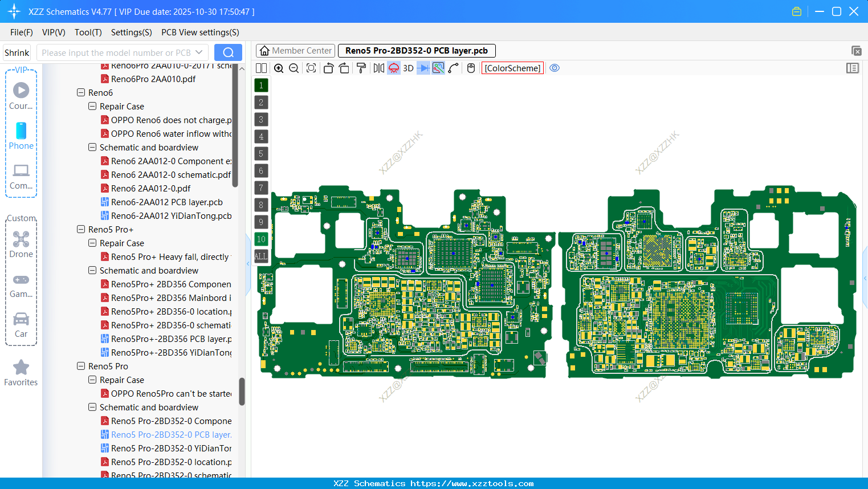Open the Tool(T) menu
This screenshot has width=868, height=489.
[x=88, y=32]
